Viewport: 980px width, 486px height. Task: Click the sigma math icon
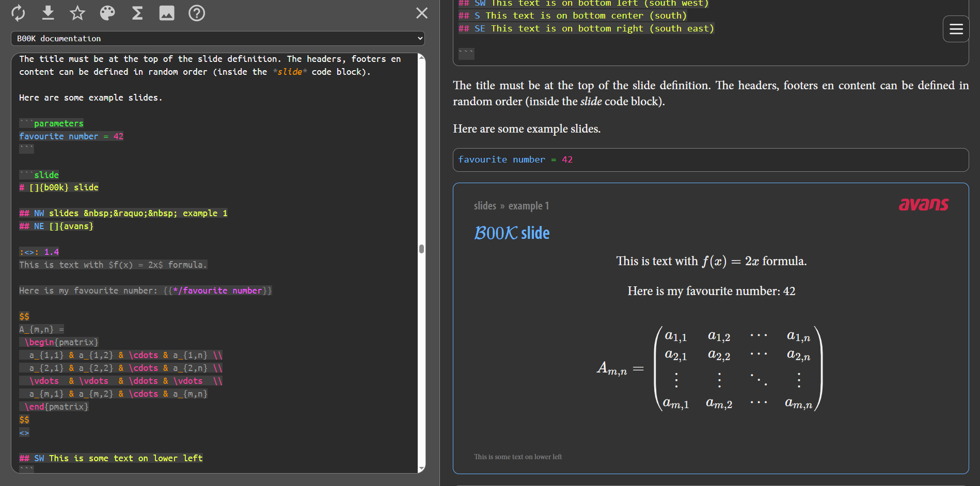click(x=137, y=13)
